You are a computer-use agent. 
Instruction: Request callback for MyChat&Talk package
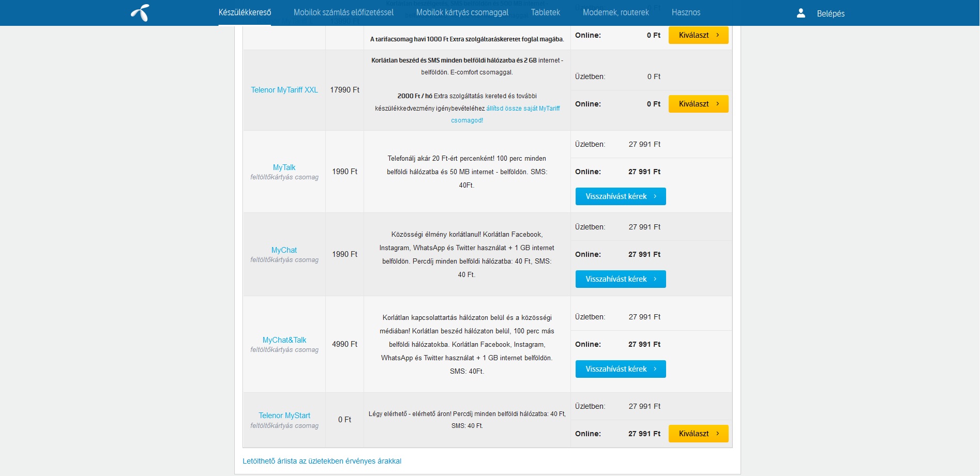pyautogui.click(x=621, y=369)
